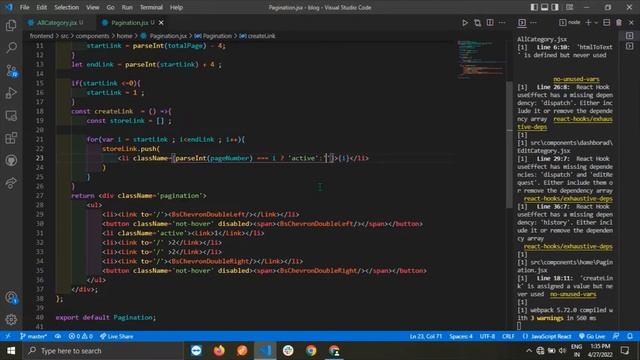
Task: Open the Manage gear icon
Action: (11, 320)
